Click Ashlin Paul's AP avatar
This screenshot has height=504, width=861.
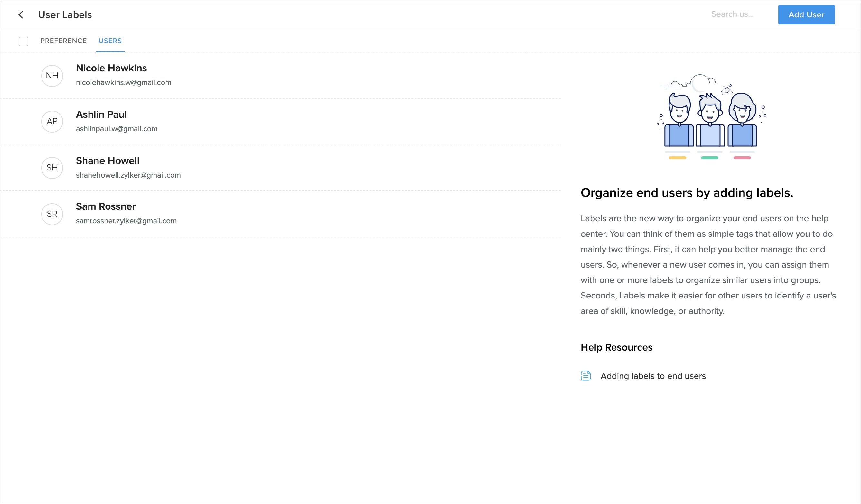tap(52, 122)
